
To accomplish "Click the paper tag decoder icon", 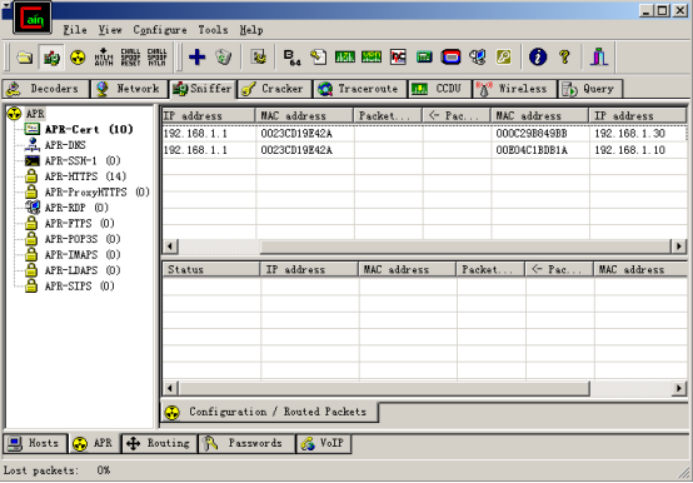I will click(x=318, y=57).
